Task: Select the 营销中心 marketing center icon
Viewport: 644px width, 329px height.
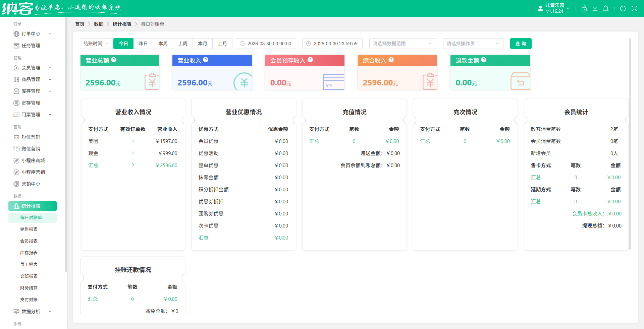Action: click(16, 184)
